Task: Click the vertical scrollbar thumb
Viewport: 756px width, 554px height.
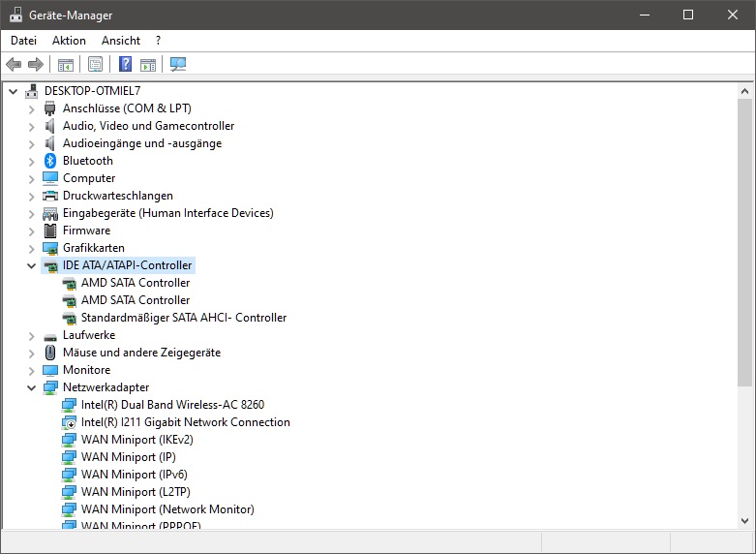Action: [x=744, y=242]
